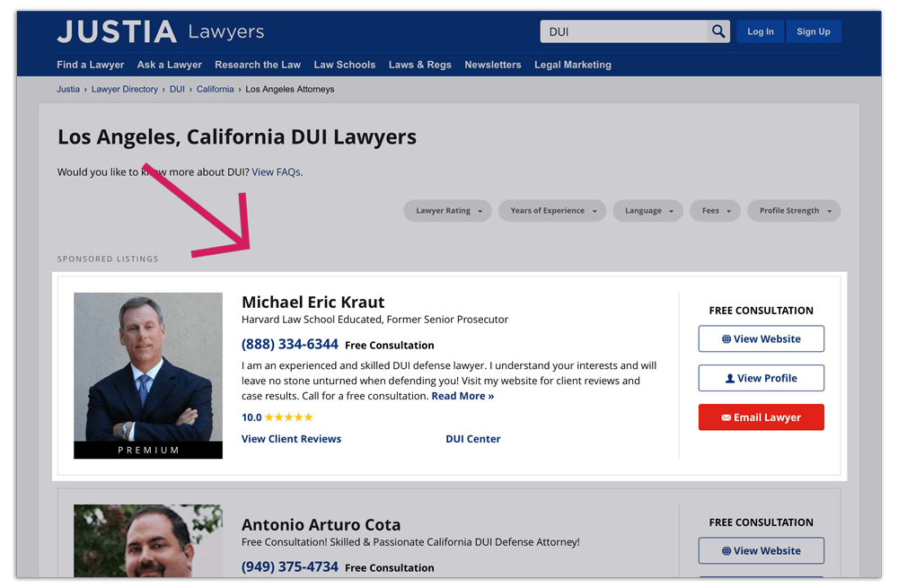This screenshot has width=898, height=588.
Task: Click Kraut's 10.0 star rating
Action: coord(277,417)
